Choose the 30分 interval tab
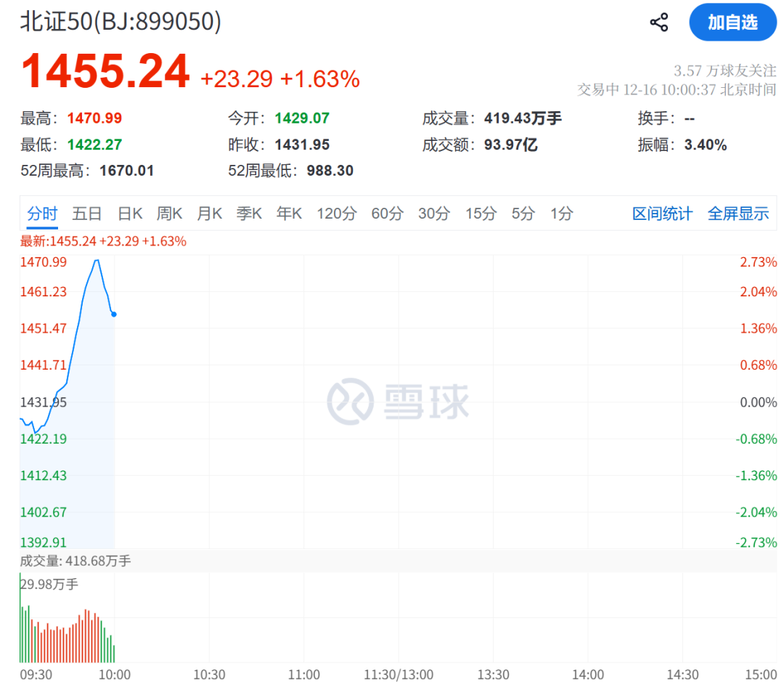Image resolution: width=784 pixels, height=690 pixels. click(434, 214)
